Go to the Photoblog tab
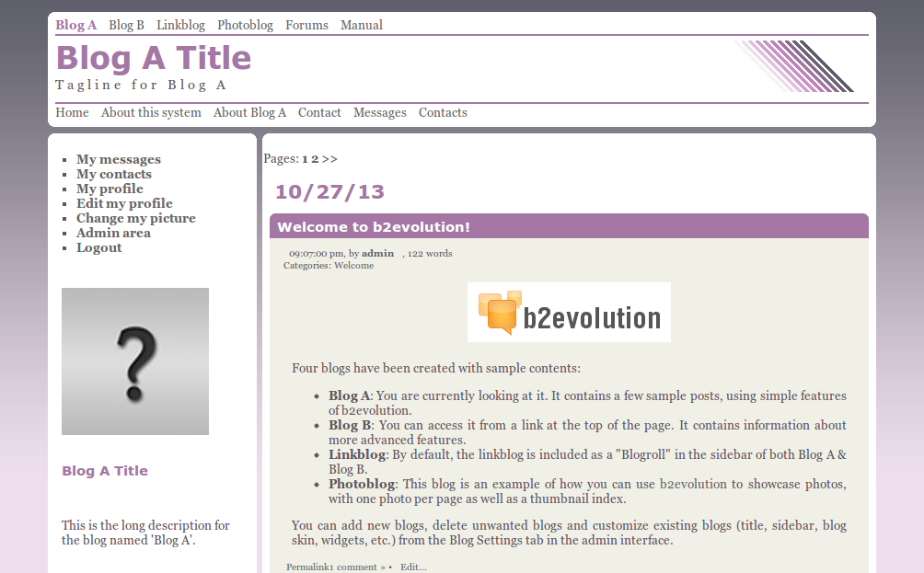 245,26
